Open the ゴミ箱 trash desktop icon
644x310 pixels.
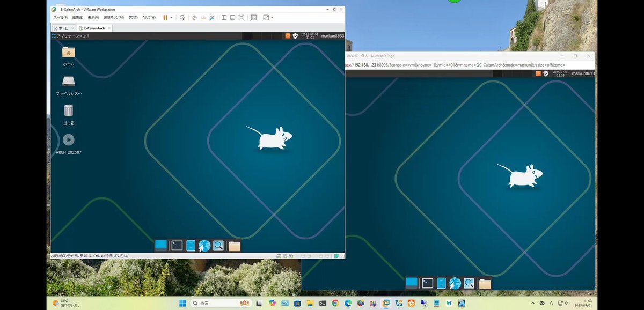(x=68, y=114)
